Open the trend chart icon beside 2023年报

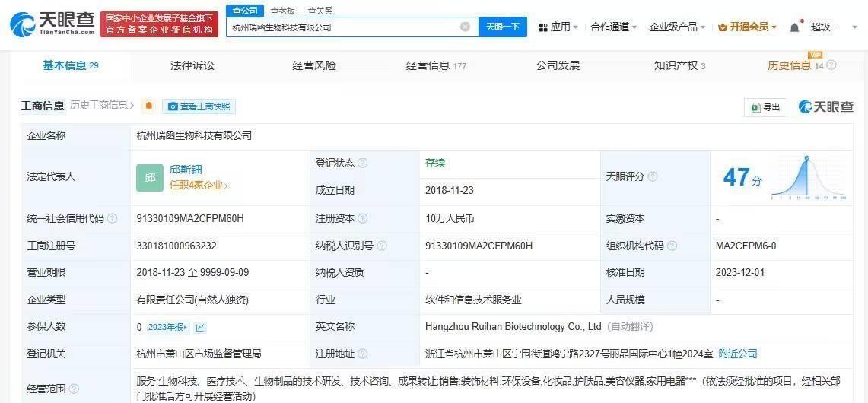pyautogui.click(x=200, y=327)
